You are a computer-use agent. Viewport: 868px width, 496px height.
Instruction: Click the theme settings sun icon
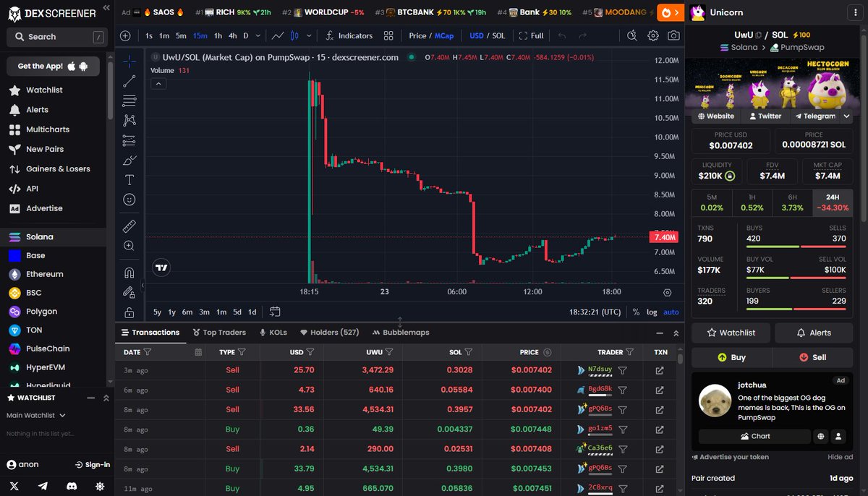pyautogui.click(x=99, y=487)
